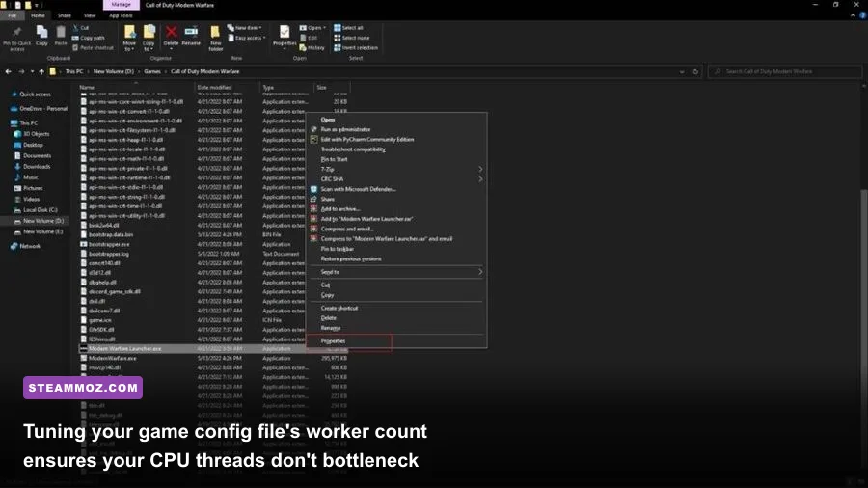Click Pin to Quick access icon
Viewport: 868px width, 488px height.
click(x=16, y=32)
